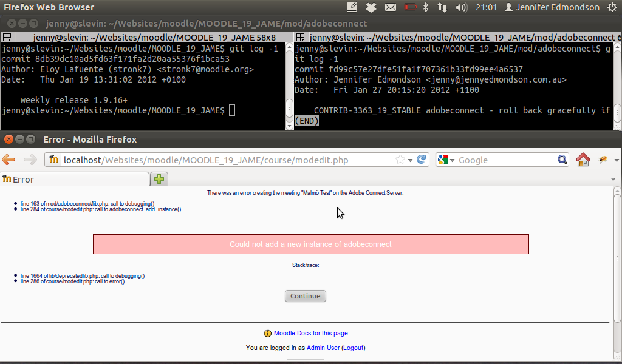Open the list-all-tabs dropdown arrow

click(613, 180)
